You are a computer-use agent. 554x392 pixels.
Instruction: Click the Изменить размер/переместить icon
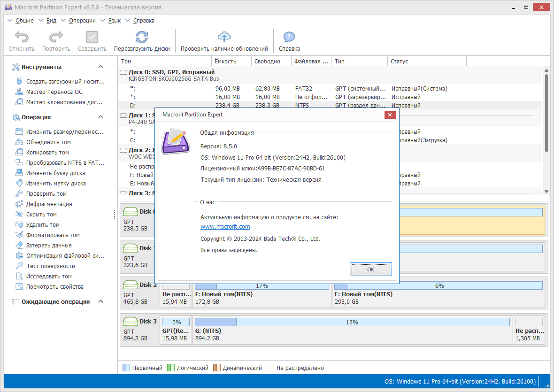pyautogui.click(x=19, y=131)
